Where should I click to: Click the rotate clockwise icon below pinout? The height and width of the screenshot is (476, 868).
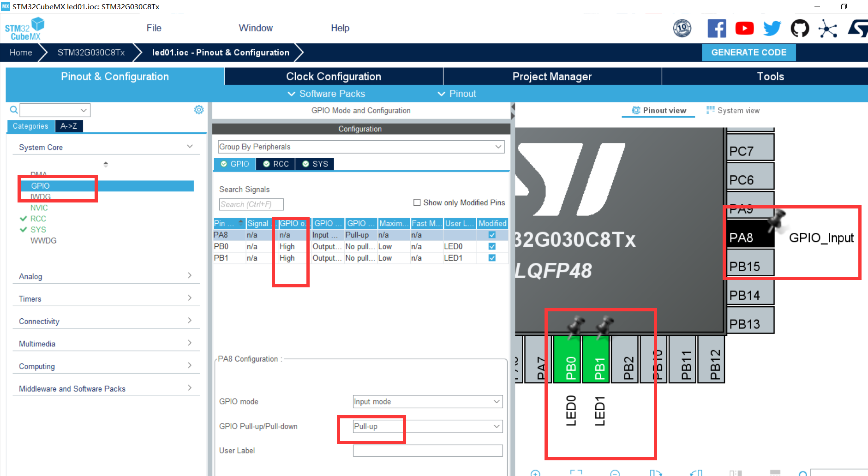[656, 473]
